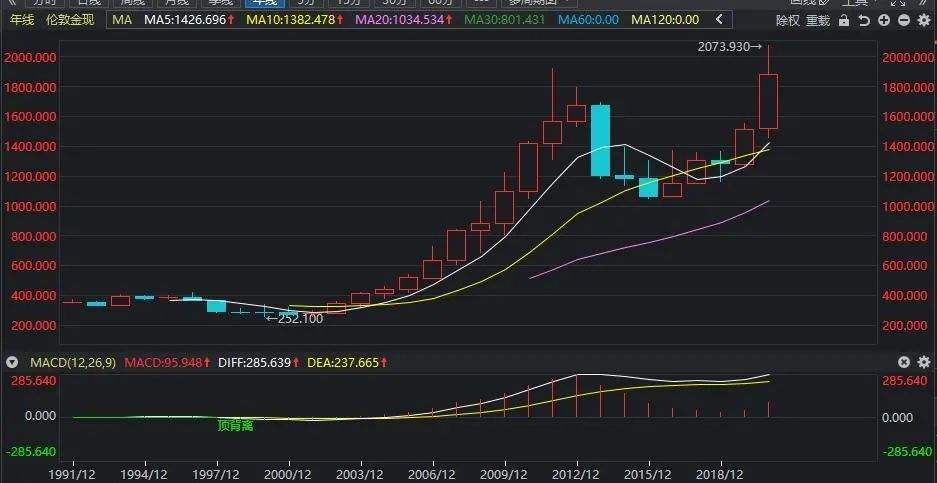This screenshot has height=483, width=937.
Task: Click the 1997/12 date label
Action: [218, 475]
